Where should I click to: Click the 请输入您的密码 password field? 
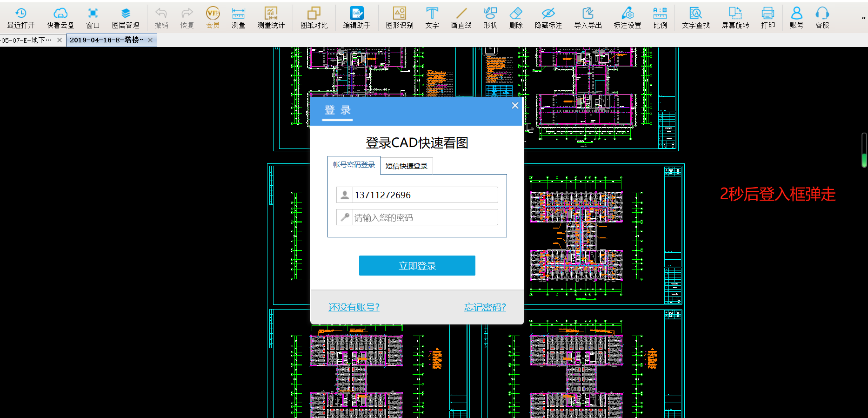417,217
